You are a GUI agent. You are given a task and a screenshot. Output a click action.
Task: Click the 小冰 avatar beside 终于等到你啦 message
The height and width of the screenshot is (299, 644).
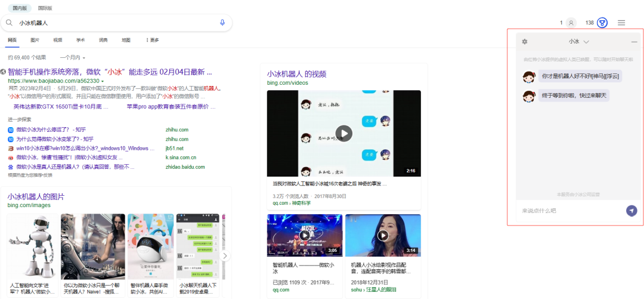pyautogui.click(x=529, y=96)
